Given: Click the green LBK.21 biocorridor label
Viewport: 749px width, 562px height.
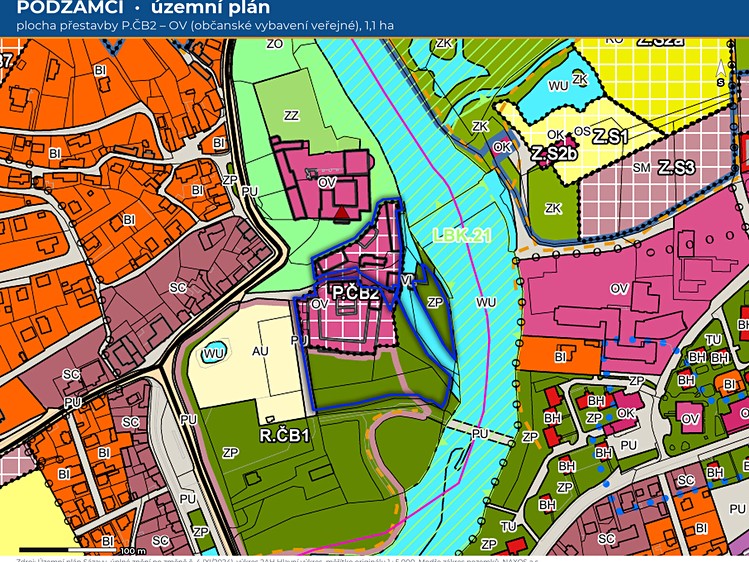Looking at the screenshot, I should (x=462, y=235).
